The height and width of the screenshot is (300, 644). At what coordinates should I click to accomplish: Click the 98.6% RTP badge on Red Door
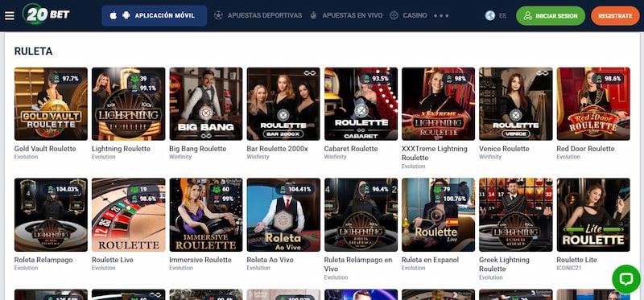point(608,78)
